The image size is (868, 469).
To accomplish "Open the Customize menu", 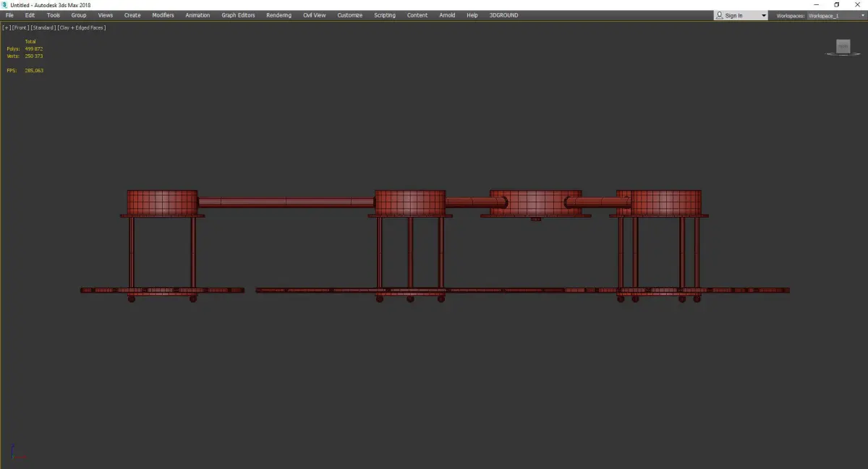I will tap(350, 15).
